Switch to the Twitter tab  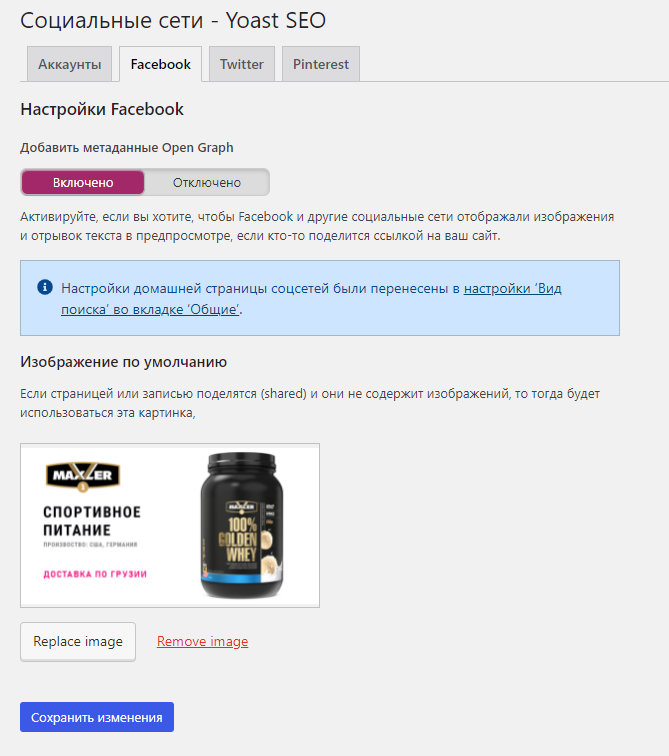click(241, 64)
